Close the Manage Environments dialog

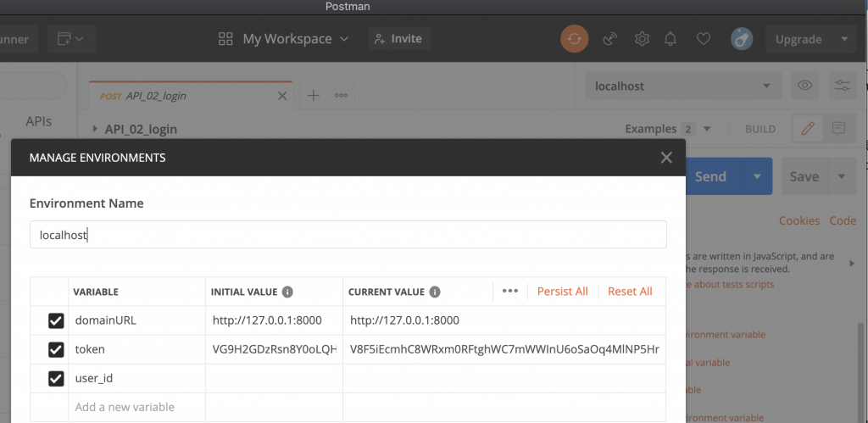666,158
